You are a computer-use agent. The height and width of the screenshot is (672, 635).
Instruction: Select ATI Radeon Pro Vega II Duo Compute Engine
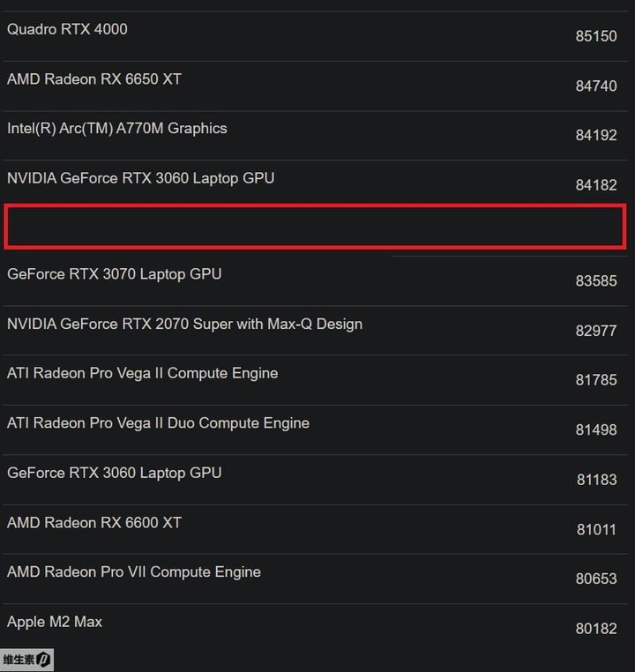pyautogui.click(x=158, y=423)
